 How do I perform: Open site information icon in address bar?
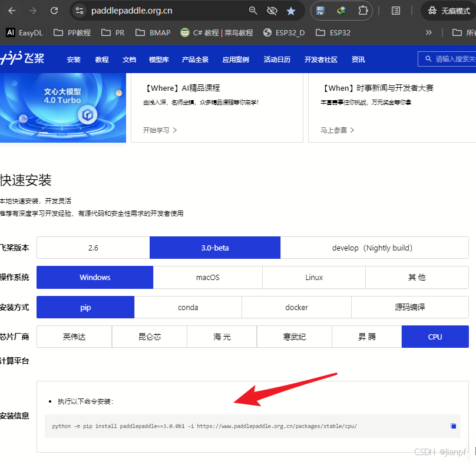[80, 11]
